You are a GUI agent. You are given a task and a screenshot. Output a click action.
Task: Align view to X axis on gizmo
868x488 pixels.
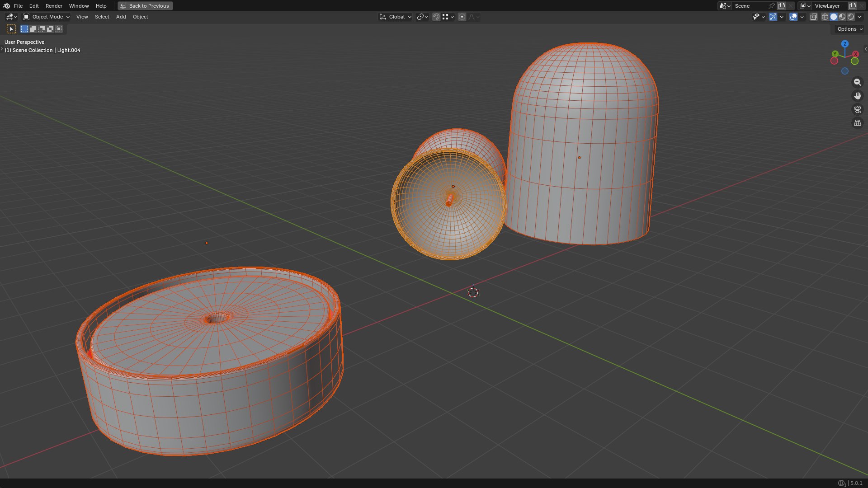pyautogui.click(x=855, y=54)
